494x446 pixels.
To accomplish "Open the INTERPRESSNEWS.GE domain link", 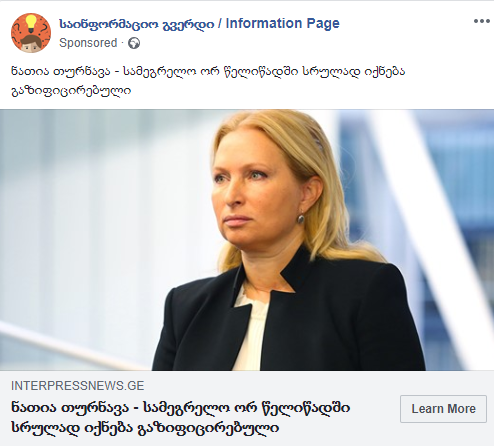I will click(78, 386).
